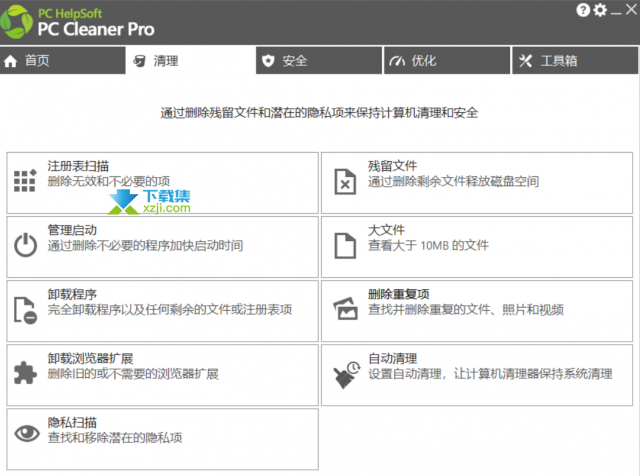Open 自动清理 title
Viewport: 640px width, 476px height.
(392, 358)
